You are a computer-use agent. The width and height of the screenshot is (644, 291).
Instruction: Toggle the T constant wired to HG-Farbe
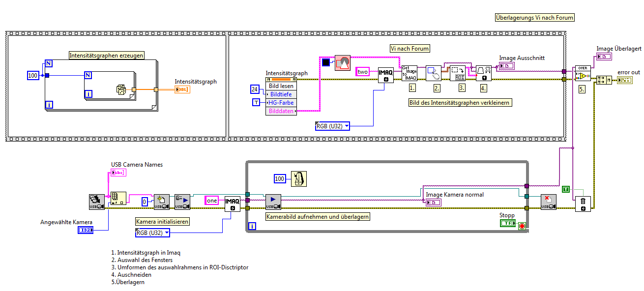click(257, 102)
